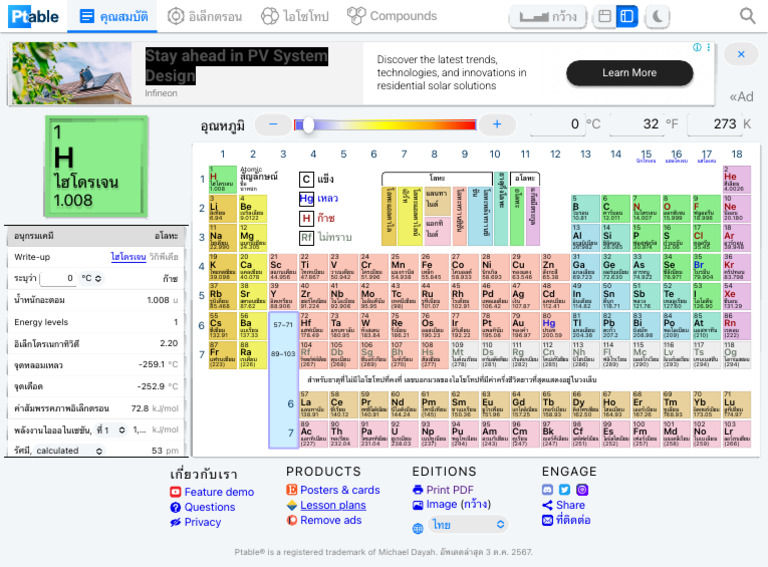The image size is (768, 567).
Task: Select the Iron (Fe) element cell
Action: pos(434,267)
